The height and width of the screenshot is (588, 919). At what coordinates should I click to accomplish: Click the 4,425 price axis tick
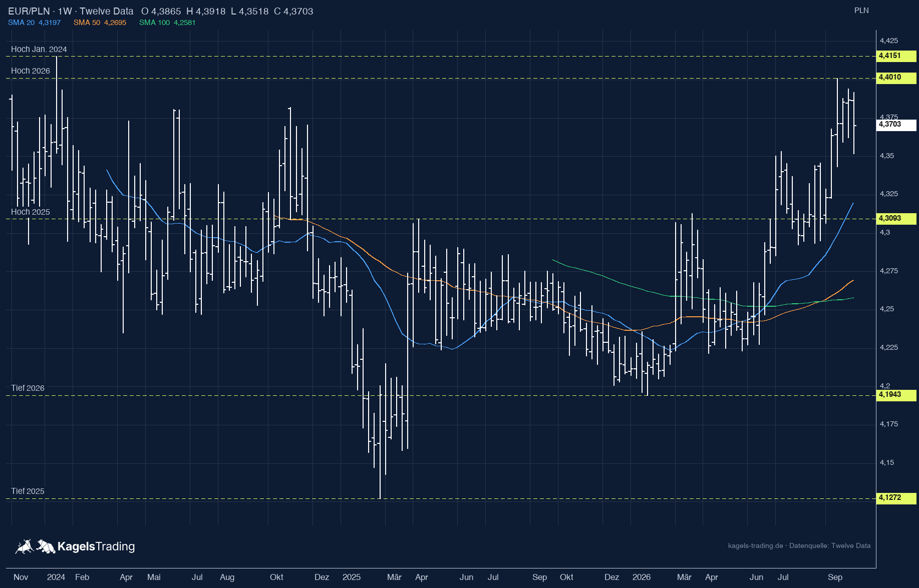tap(889, 41)
